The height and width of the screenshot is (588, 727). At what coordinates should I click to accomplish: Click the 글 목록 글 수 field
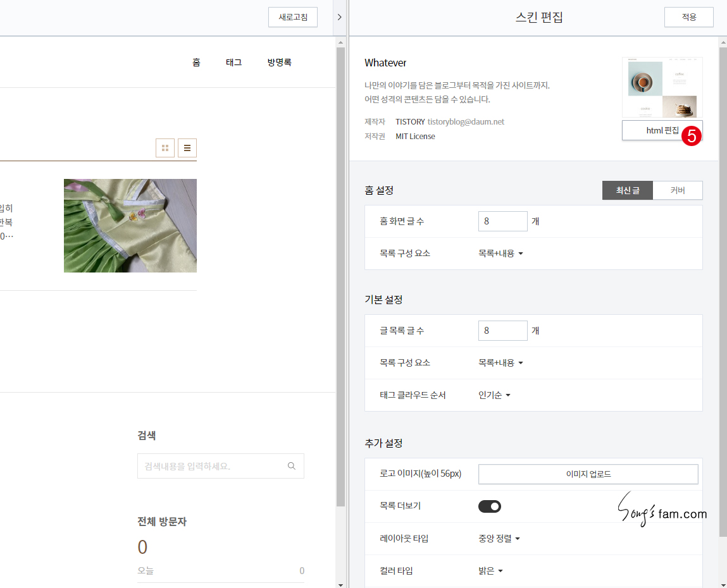[502, 331]
